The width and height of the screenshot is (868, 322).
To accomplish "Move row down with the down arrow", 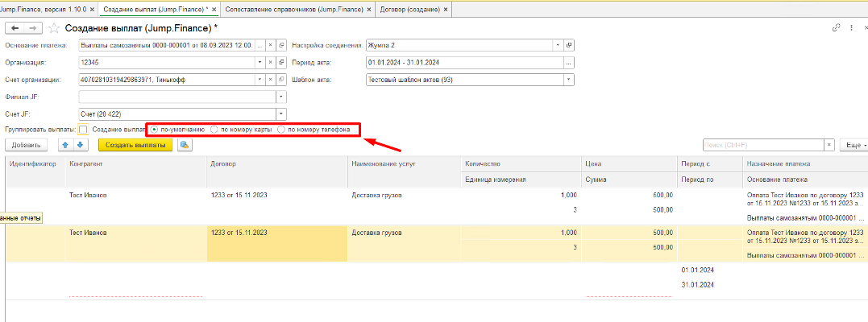I will pyautogui.click(x=80, y=145).
